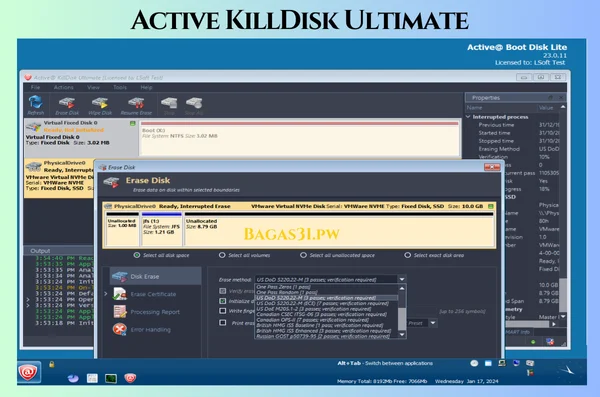Expand the Erase Certificate chevron
Screen dimensions: 600x397
pos(106,294)
